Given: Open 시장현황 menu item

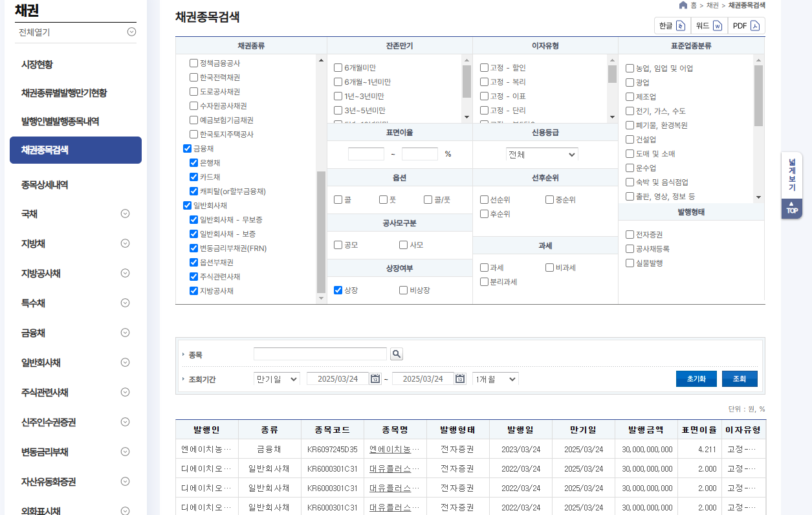Looking at the screenshot, I should [37, 65].
